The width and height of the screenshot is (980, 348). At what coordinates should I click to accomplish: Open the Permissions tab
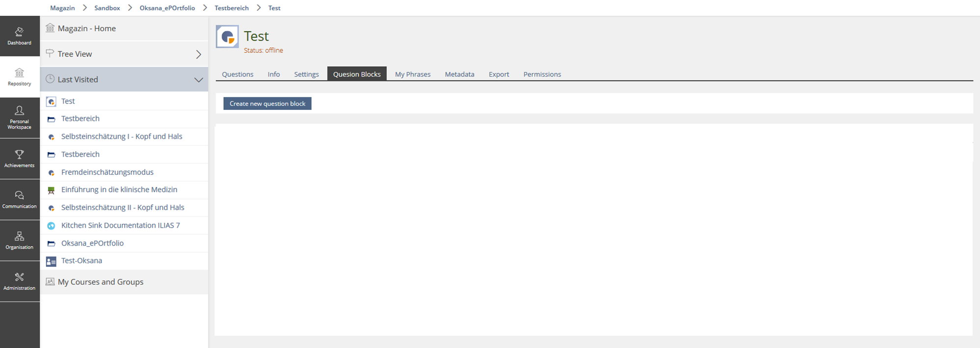coord(542,74)
